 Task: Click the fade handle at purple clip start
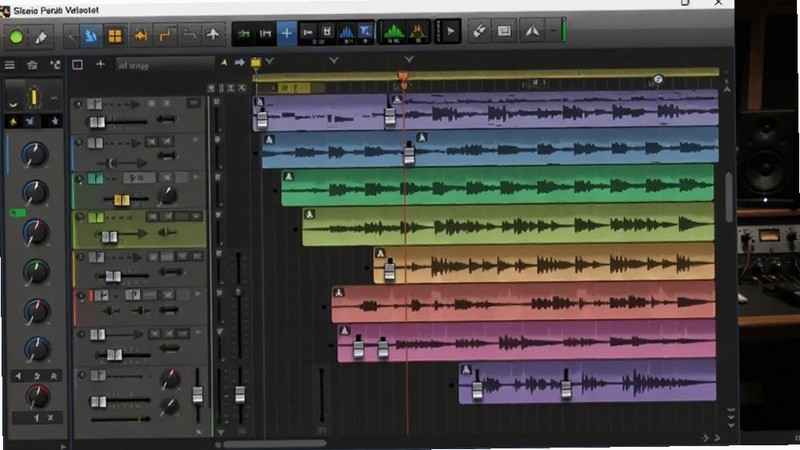coord(262,119)
